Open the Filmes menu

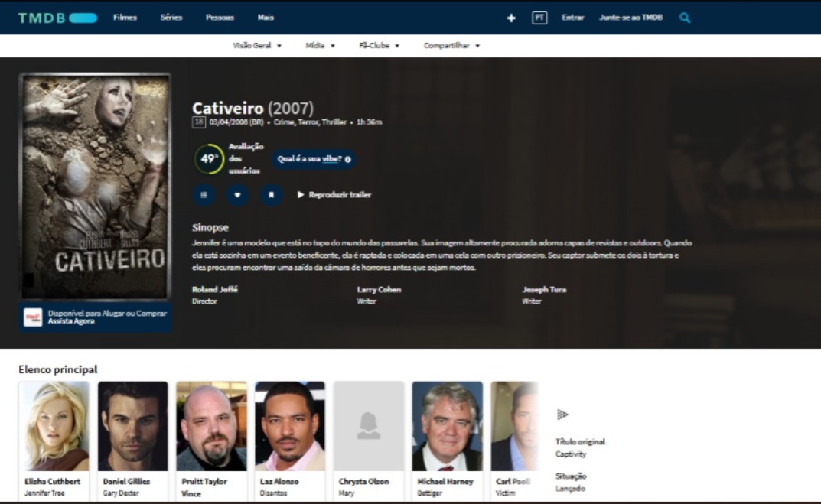point(125,18)
